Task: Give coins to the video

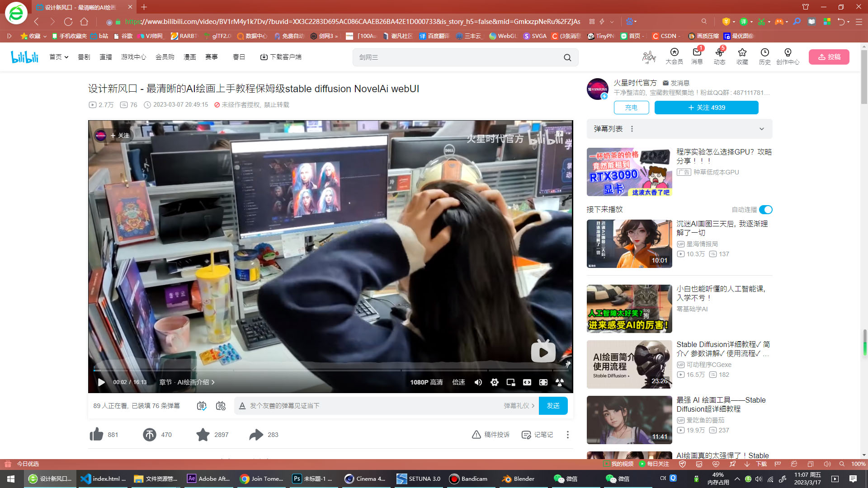Action: point(150,435)
